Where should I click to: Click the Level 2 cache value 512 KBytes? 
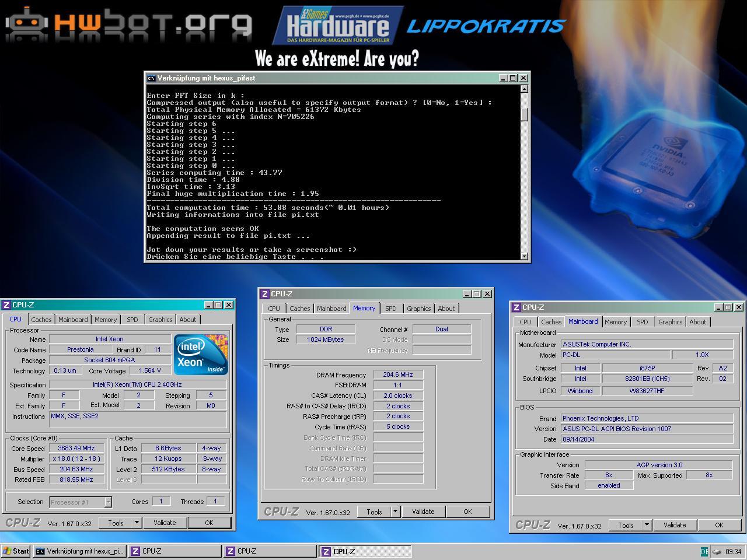(x=169, y=470)
